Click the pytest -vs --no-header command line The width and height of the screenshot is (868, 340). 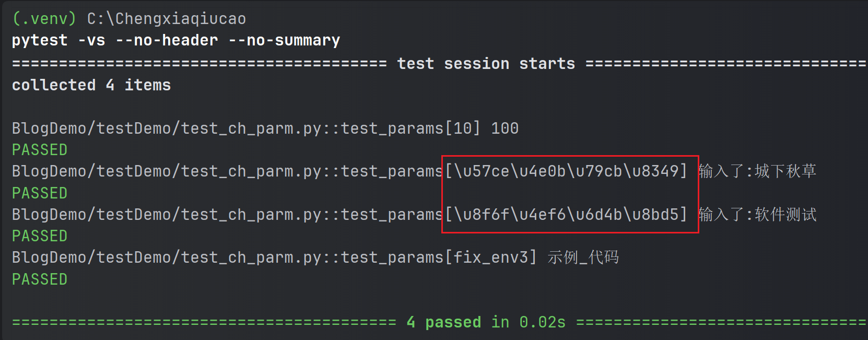[x=176, y=41]
